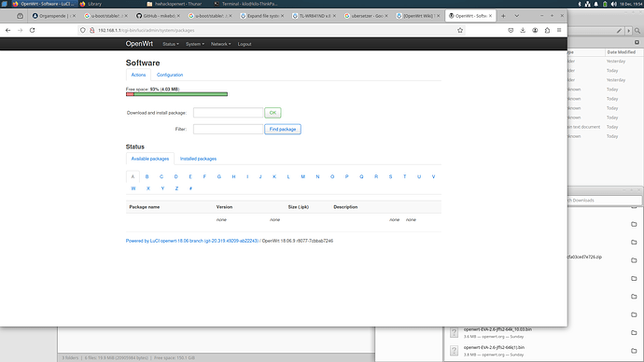Open the Firefox downloads arrow icon
Screen dimensions: 644x362
pyautogui.click(x=523, y=31)
